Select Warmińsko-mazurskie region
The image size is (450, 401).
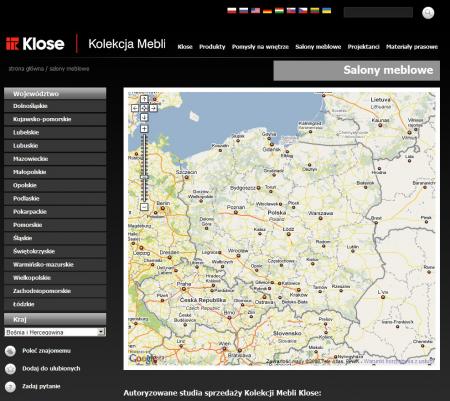pyautogui.click(x=55, y=265)
